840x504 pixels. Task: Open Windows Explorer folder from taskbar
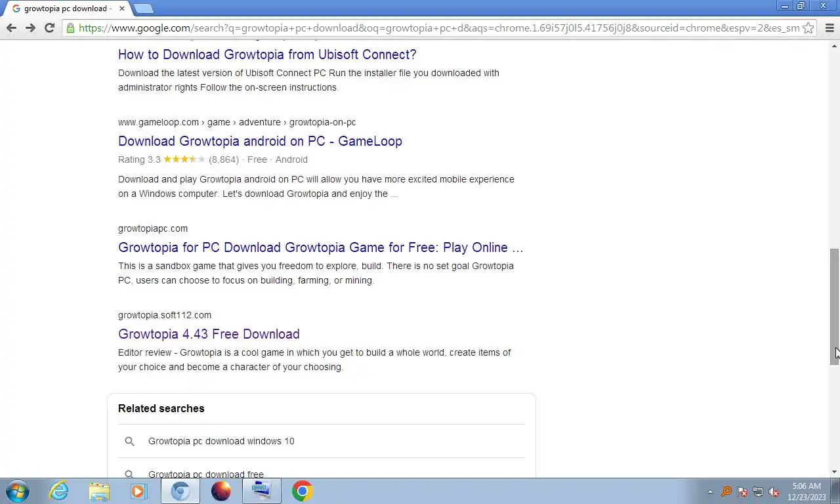click(x=99, y=491)
